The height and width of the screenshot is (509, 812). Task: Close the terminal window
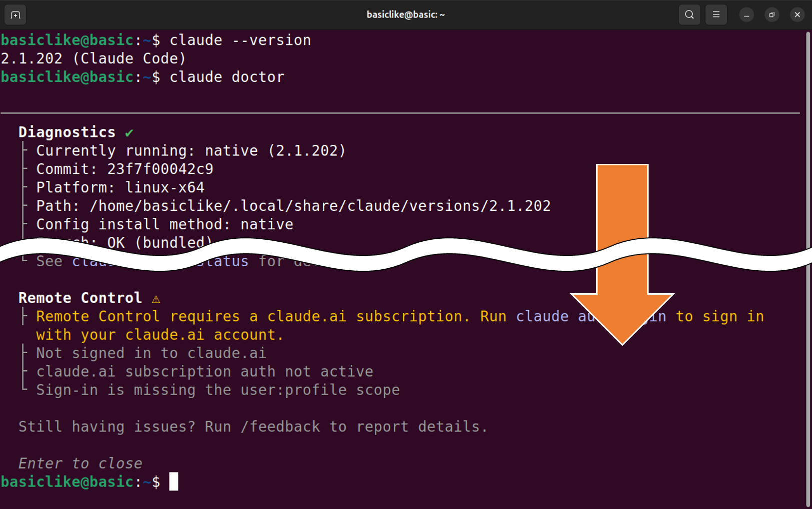(x=798, y=15)
